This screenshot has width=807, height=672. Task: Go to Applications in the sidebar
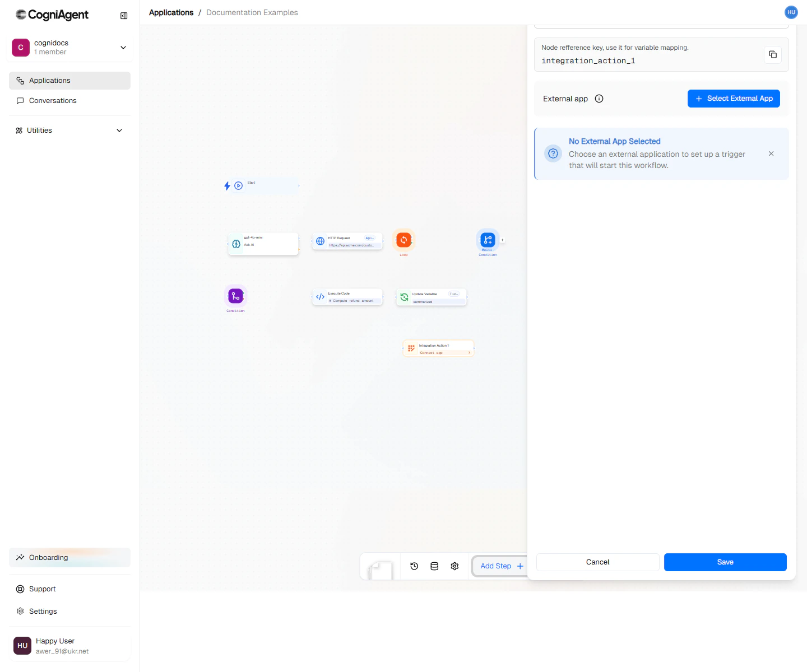coord(69,81)
